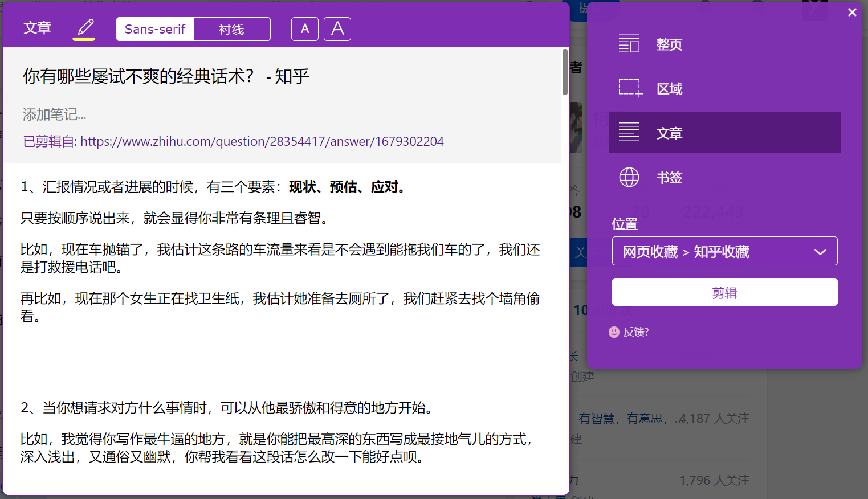Open the 反馈 feedback link

click(x=636, y=332)
